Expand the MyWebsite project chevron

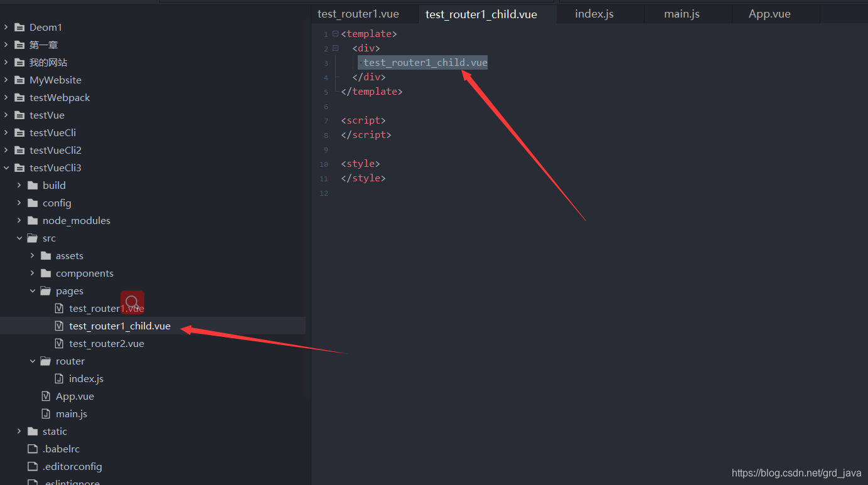(6, 80)
